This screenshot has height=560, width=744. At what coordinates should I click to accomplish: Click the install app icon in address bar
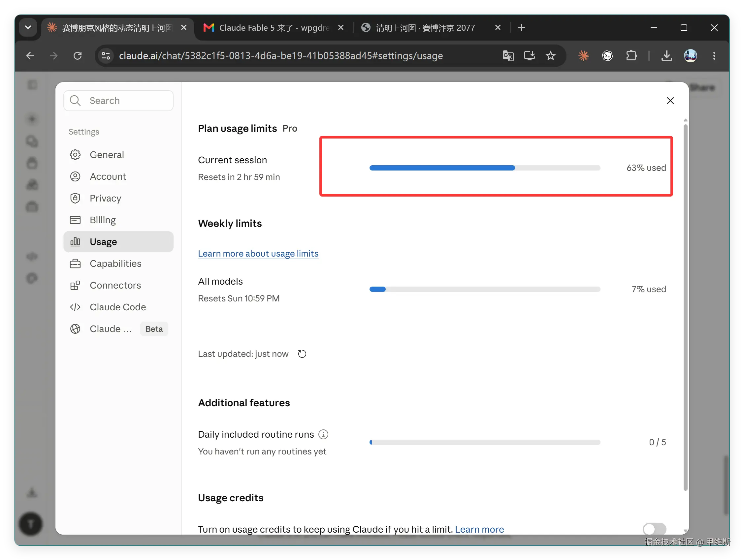tap(530, 56)
